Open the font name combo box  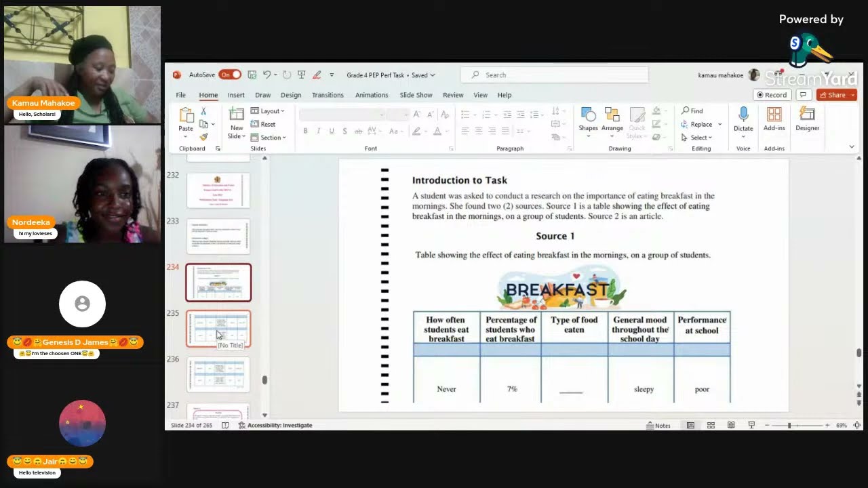[344, 114]
